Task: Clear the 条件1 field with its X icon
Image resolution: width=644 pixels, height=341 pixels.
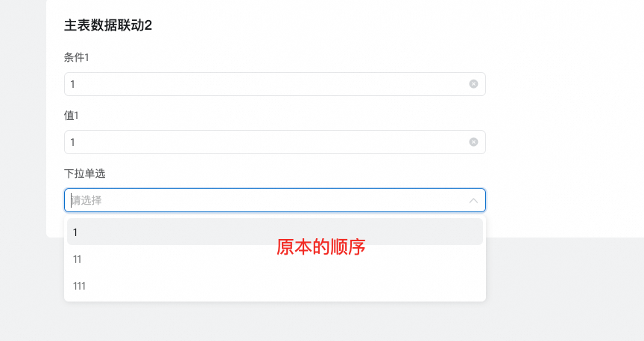Action: tap(473, 84)
